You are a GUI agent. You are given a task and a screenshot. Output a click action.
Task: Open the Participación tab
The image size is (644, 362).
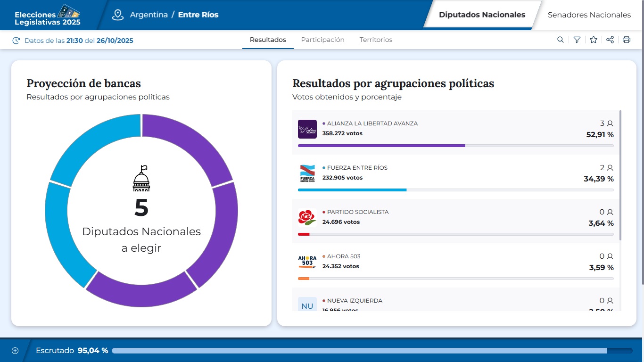pyautogui.click(x=322, y=40)
